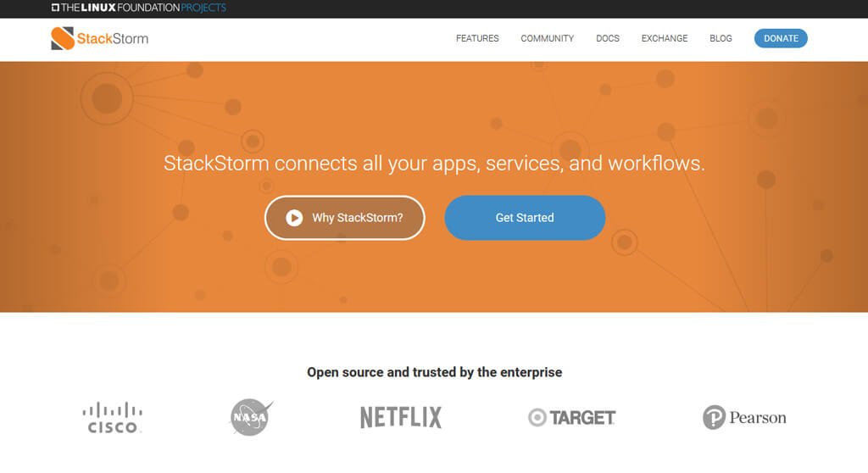This screenshot has height=473, width=868.
Task: Select the hero headline about connecting apps
Action: click(x=434, y=164)
